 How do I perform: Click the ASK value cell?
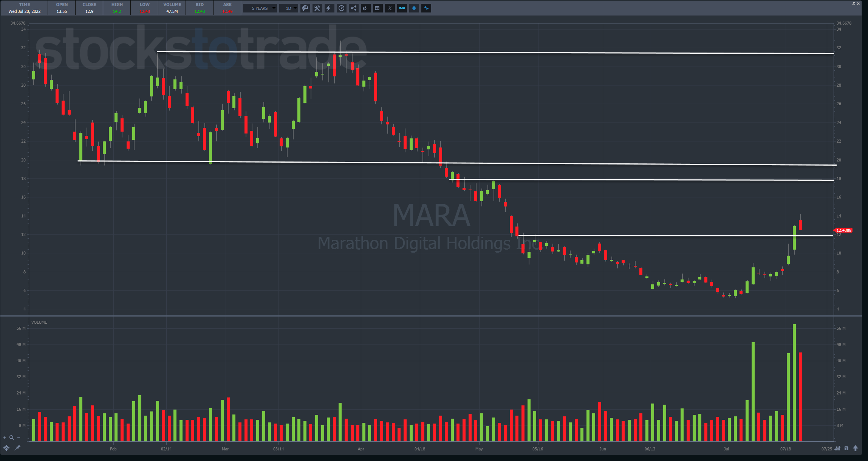(227, 8)
